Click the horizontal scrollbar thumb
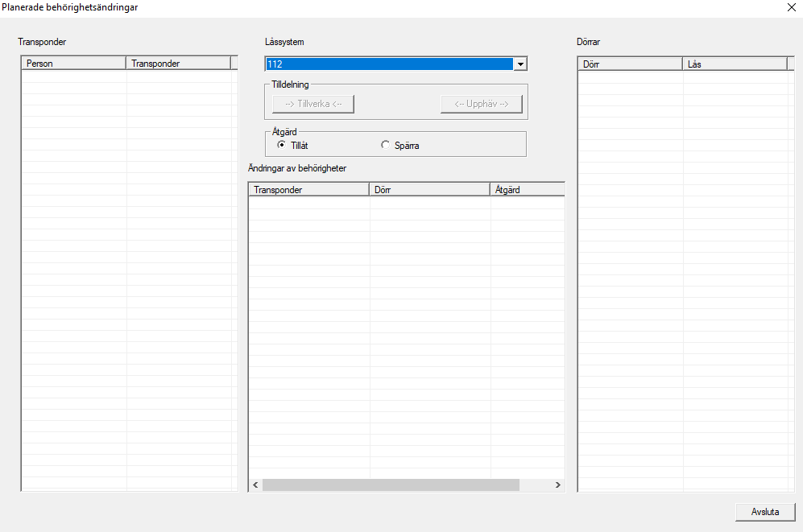 [391, 485]
